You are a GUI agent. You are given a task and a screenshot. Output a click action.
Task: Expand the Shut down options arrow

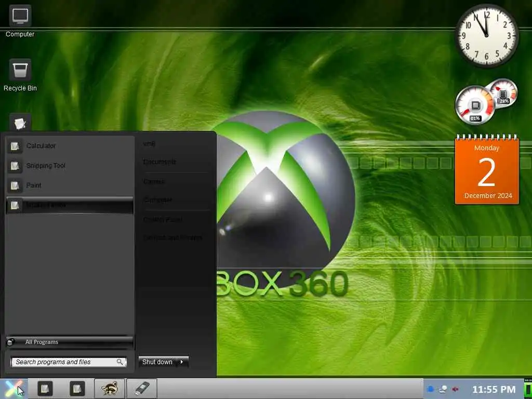click(x=182, y=362)
